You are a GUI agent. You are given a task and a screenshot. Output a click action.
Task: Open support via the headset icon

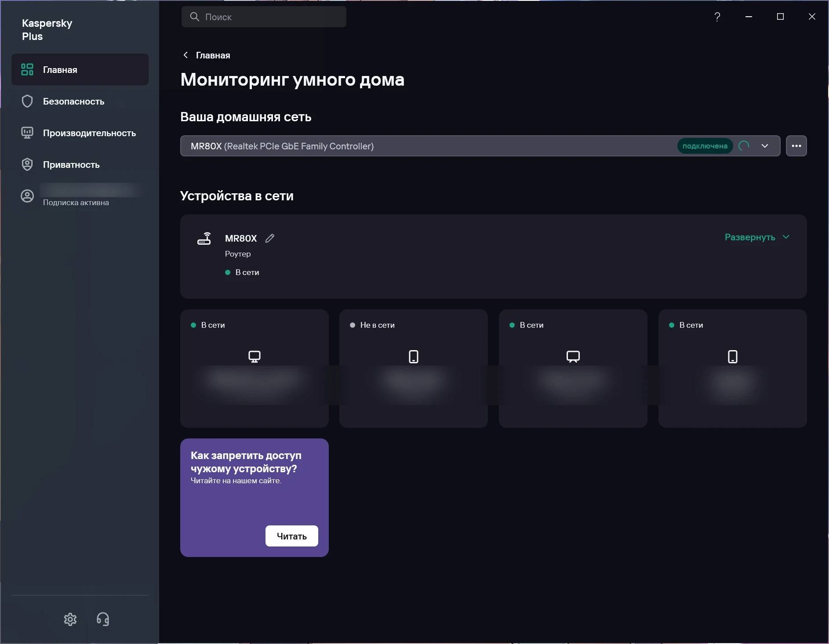[103, 619]
